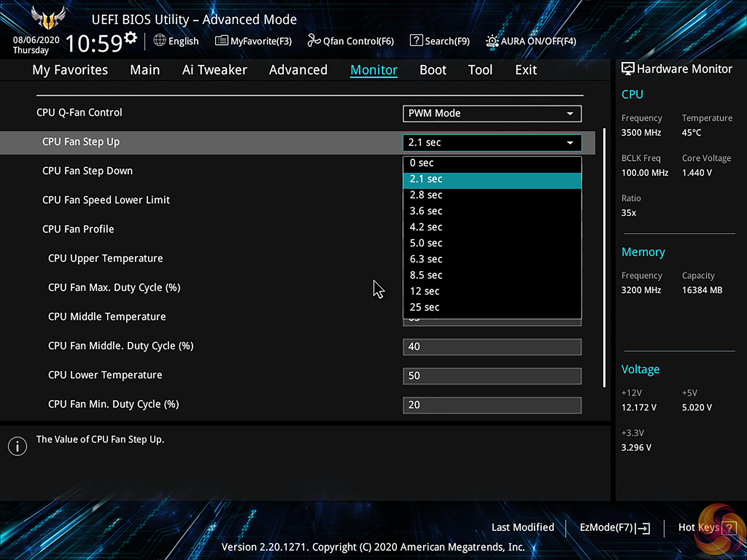Click the Search question mark icon
This screenshot has height=560, width=747.
[x=416, y=40]
